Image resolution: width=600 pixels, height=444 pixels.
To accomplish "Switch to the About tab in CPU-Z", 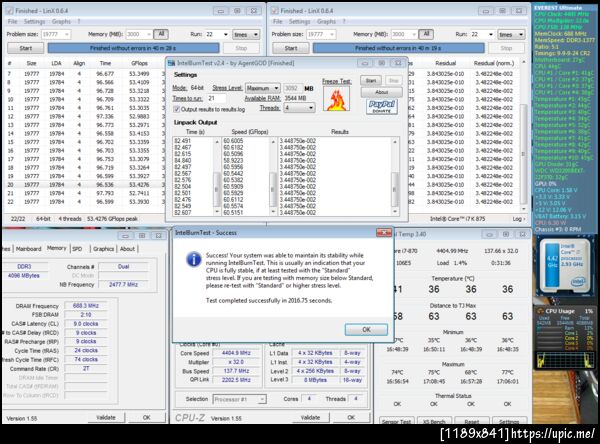I will point(127,249).
